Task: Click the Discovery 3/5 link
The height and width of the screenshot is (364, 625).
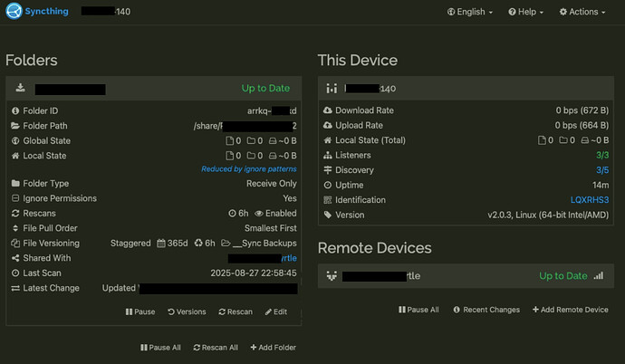Action: point(602,170)
